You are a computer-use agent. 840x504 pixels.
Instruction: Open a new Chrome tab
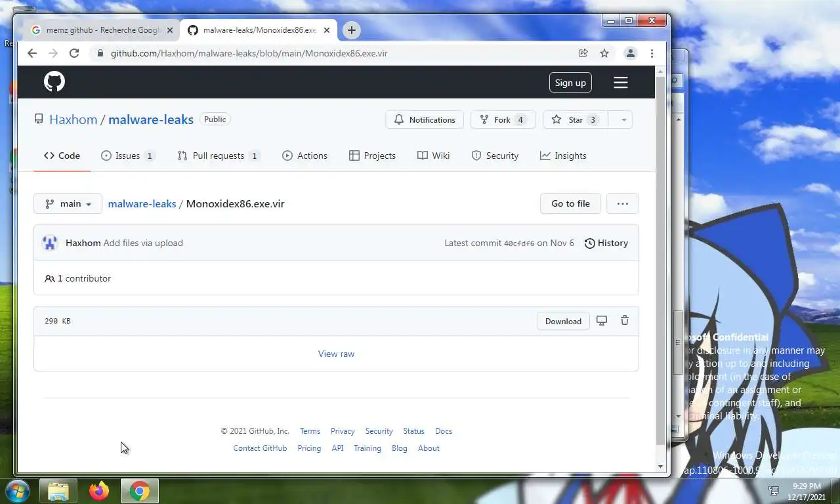click(352, 30)
